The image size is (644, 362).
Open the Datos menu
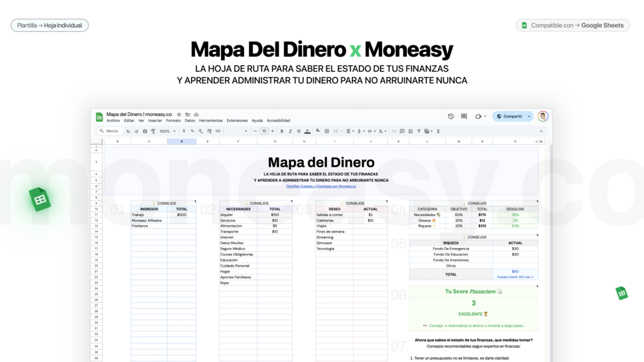click(190, 120)
